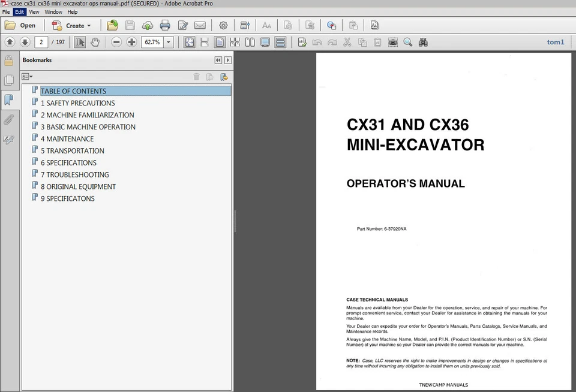Open the Page Thumbnails panel
This screenshot has width=576, height=392.
[x=10, y=80]
